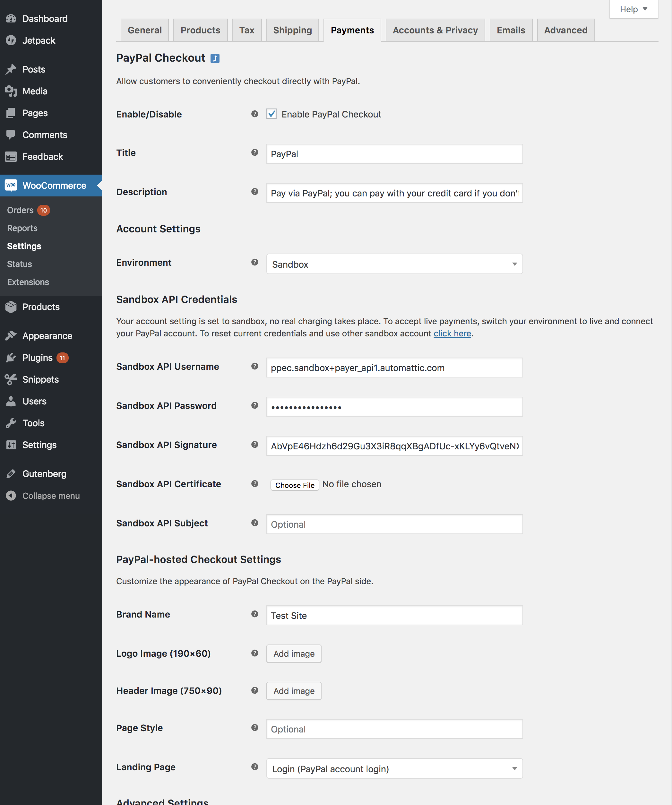Click the Dashboard gauge icon in sidebar

pyautogui.click(x=11, y=18)
